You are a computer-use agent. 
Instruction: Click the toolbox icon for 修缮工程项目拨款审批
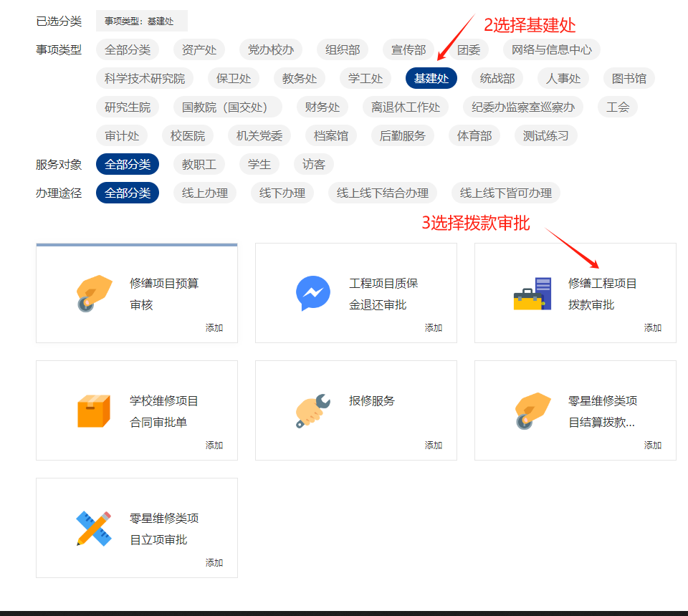[x=532, y=294]
